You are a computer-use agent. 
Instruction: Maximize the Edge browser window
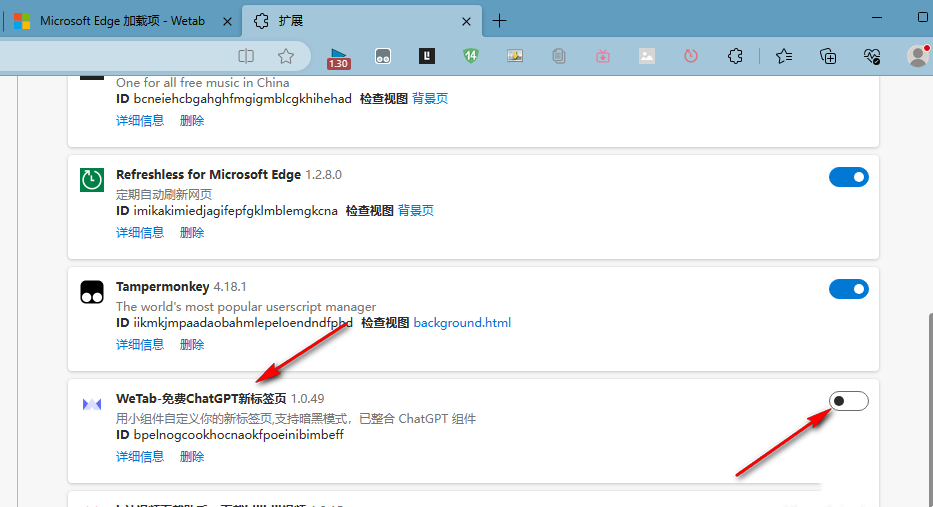pyautogui.click(x=923, y=17)
